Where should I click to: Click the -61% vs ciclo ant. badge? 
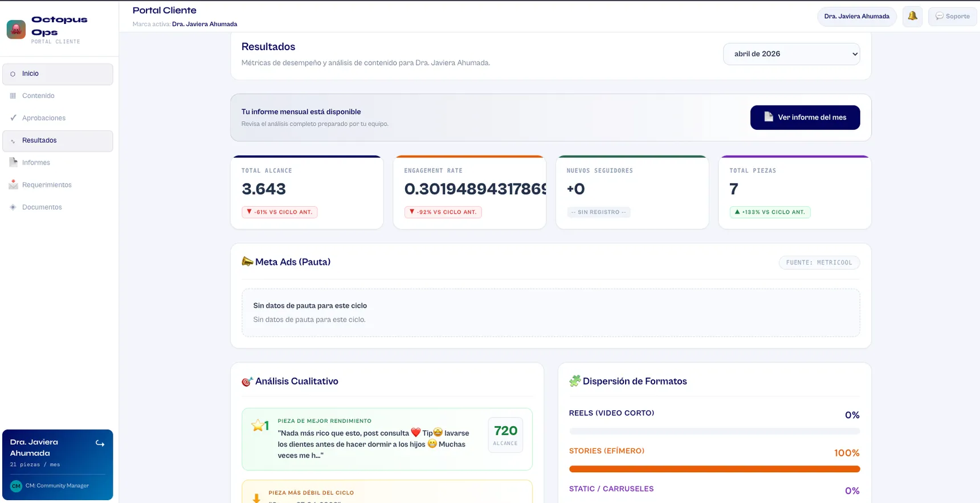(279, 212)
